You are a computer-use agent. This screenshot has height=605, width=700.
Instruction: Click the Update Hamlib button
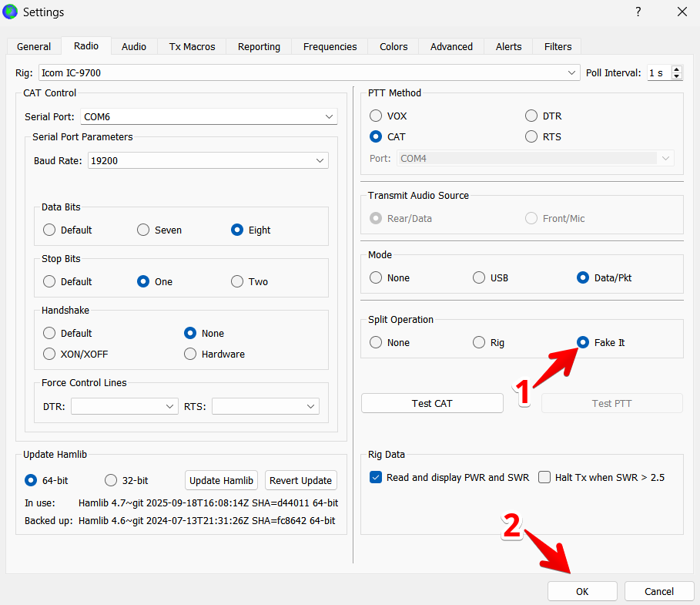[x=221, y=480]
